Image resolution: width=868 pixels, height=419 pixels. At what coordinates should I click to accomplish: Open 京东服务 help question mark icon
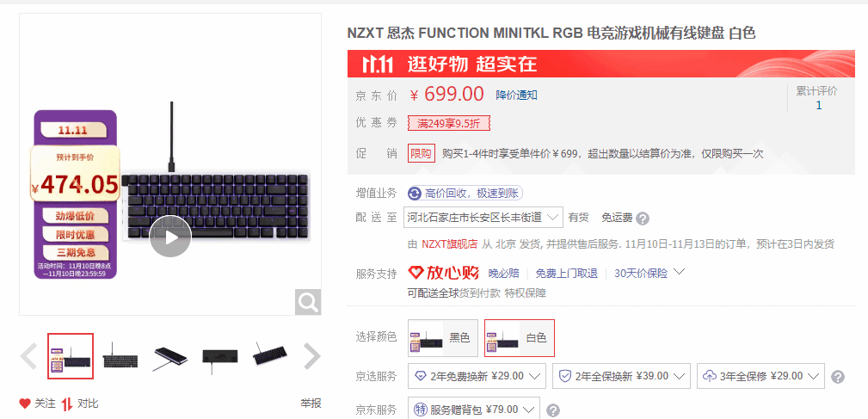553,410
